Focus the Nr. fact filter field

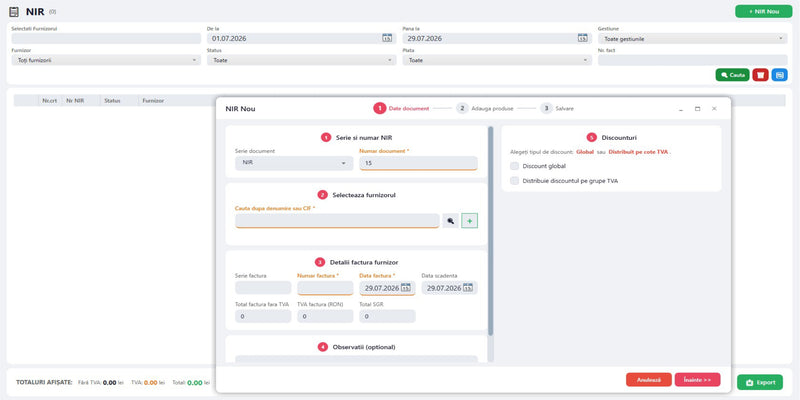coord(692,60)
